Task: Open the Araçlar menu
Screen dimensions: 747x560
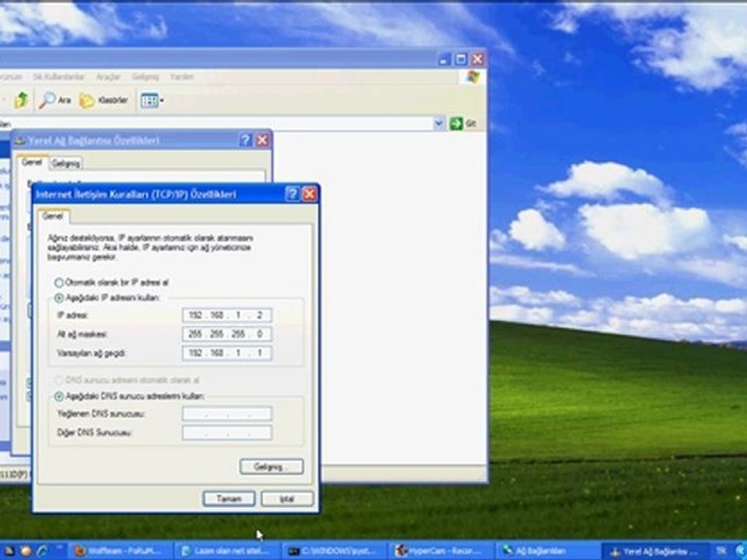Action: pyautogui.click(x=108, y=77)
